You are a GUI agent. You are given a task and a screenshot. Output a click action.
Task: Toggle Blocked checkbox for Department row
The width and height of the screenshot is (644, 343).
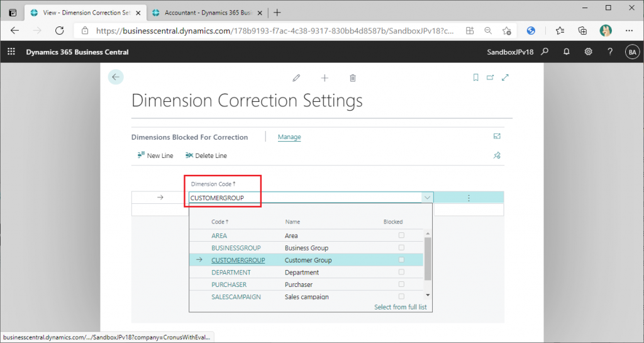pos(401,272)
